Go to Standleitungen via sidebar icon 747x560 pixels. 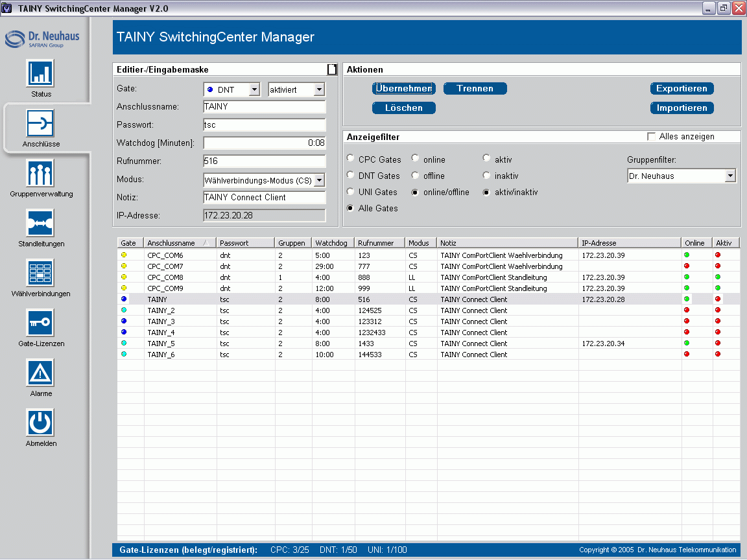point(40,223)
